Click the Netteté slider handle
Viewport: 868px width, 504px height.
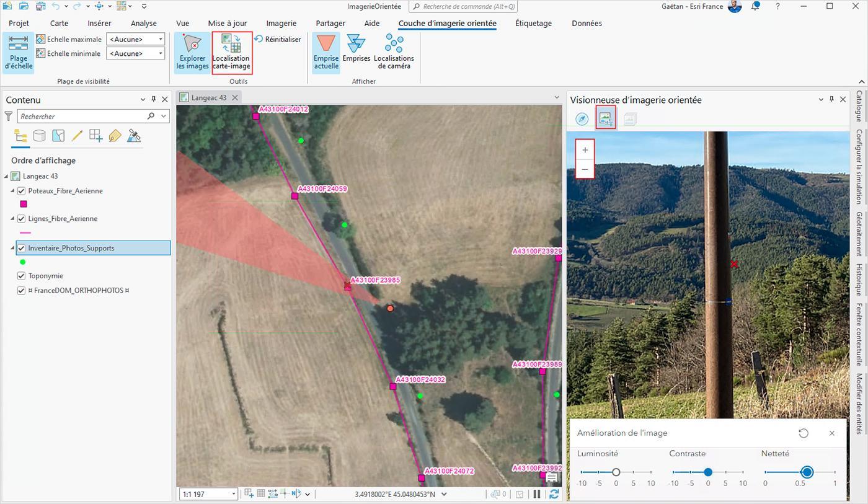807,472
